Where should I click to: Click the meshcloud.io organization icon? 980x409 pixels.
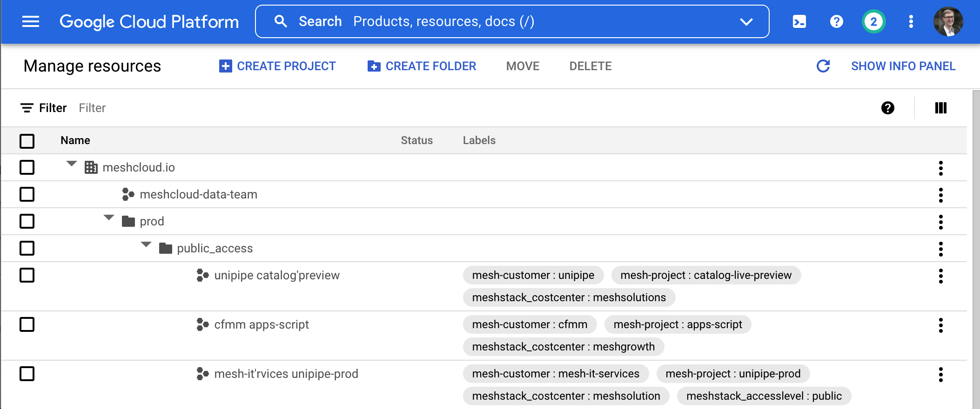(91, 167)
